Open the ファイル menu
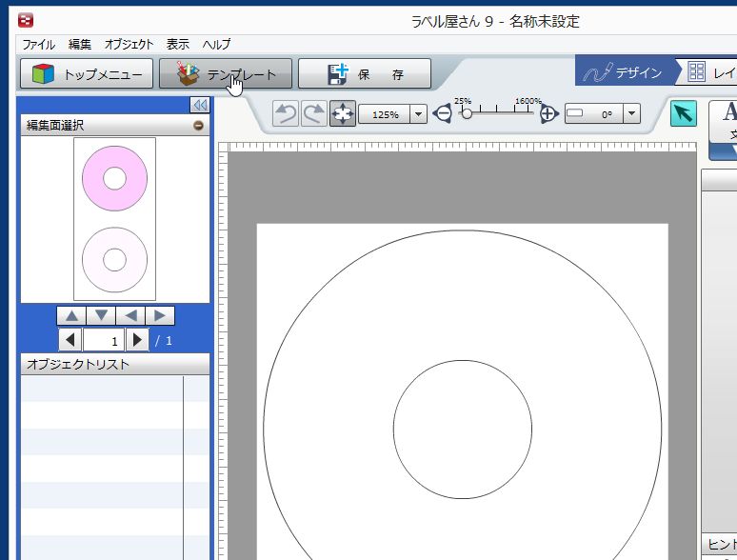 pos(38,45)
